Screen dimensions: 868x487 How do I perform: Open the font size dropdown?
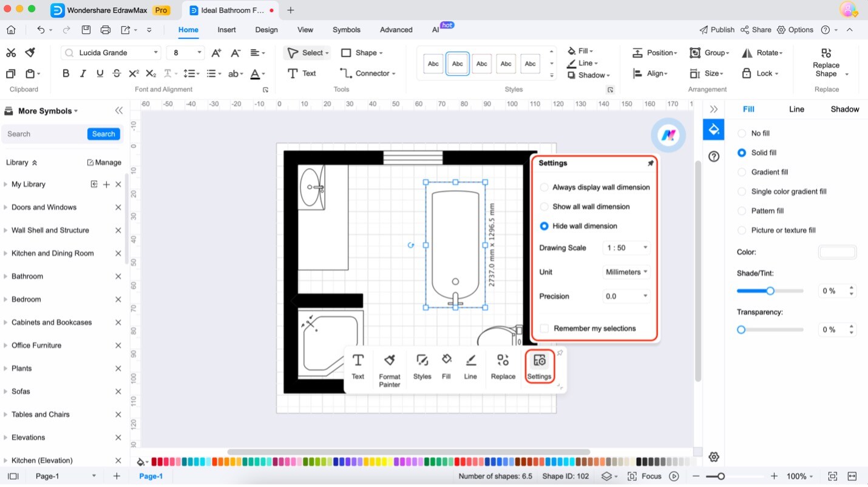click(186, 53)
